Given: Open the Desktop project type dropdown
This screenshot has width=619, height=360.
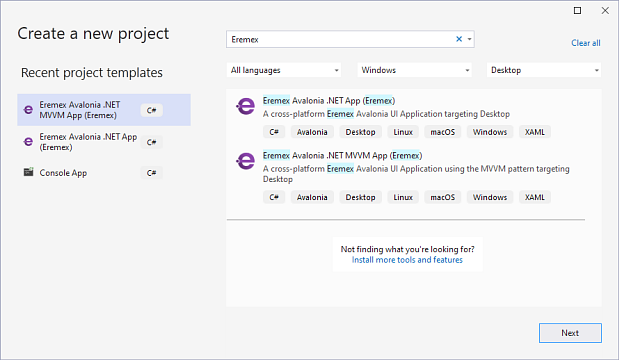Looking at the screenshot, I should (544, 70).
